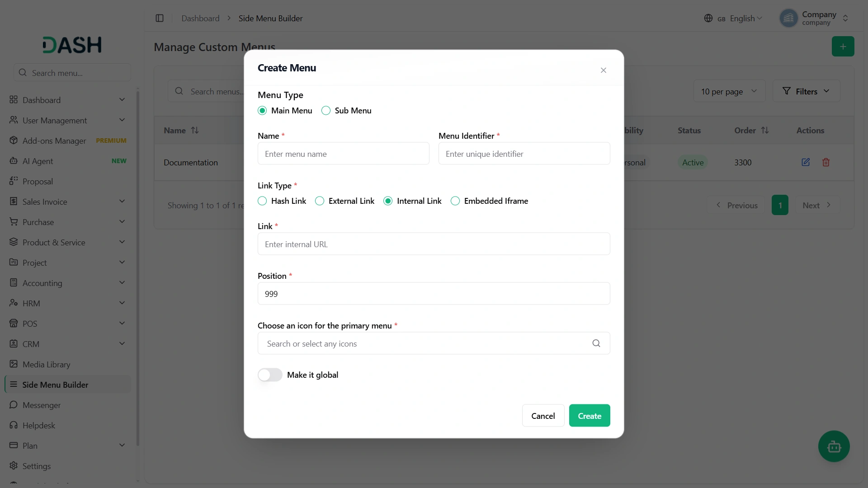Click the Cancel button
Viewport: 868px width, 488px height.
(x=543, y=416)
